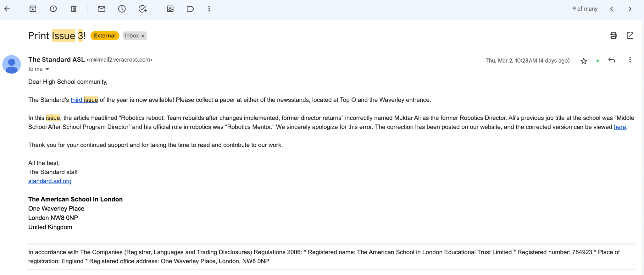
Task: Remove the Inbox label
Action: [143, 36]
